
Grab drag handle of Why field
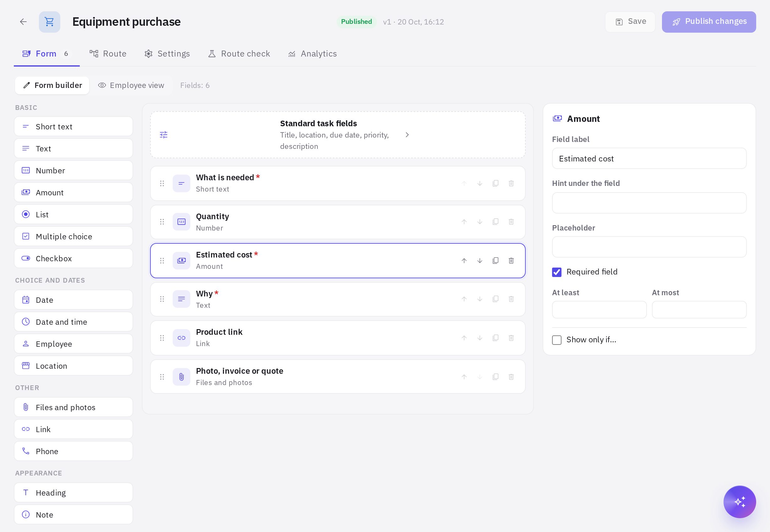162,299
